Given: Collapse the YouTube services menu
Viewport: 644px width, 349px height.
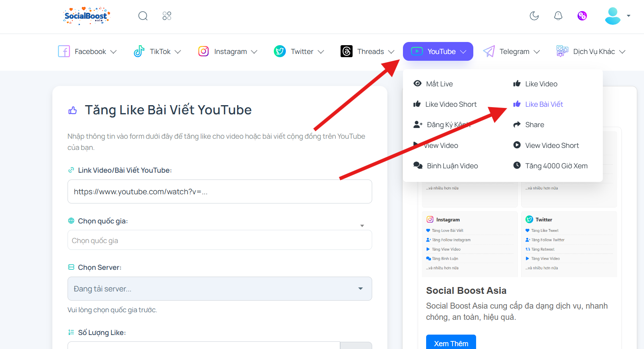Looking at the screenshot, I should click(x=438, y=52).
